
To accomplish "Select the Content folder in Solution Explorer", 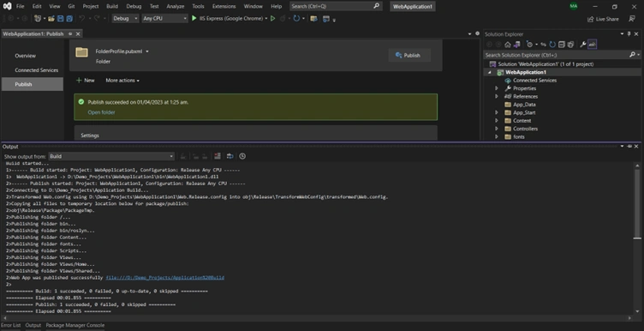I will point(522,120).
